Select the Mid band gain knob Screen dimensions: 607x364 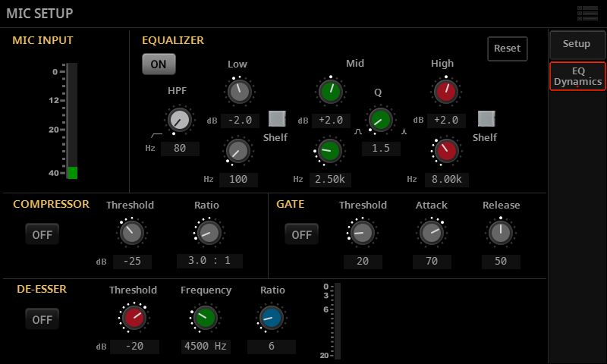coord(329,92)
